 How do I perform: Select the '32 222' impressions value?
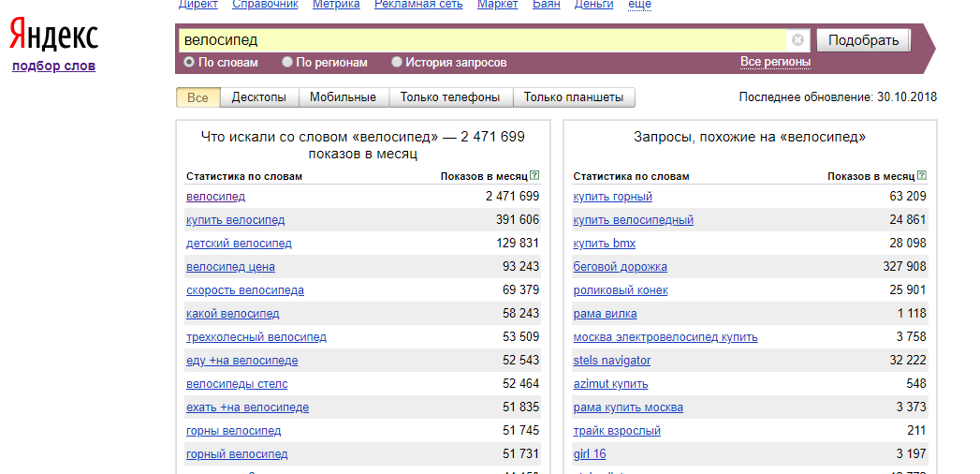click(908, 361)
